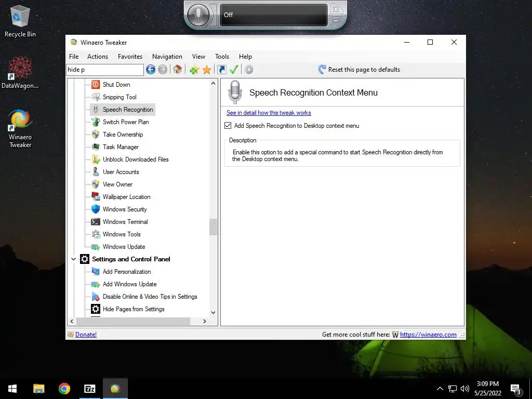This screenshot has width=532, height=399.
Task: Click the Windows Terminal icon
Action: (96, 222)
